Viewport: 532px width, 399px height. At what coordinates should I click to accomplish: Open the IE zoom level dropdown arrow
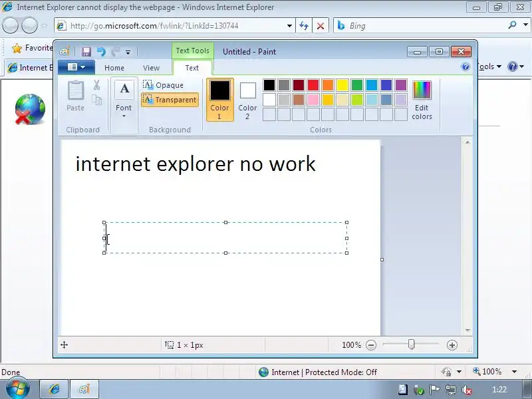click(514, 372)
